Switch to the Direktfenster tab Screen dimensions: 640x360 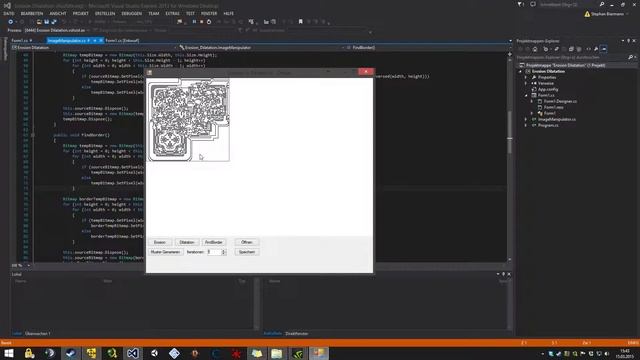coord(297,333)
